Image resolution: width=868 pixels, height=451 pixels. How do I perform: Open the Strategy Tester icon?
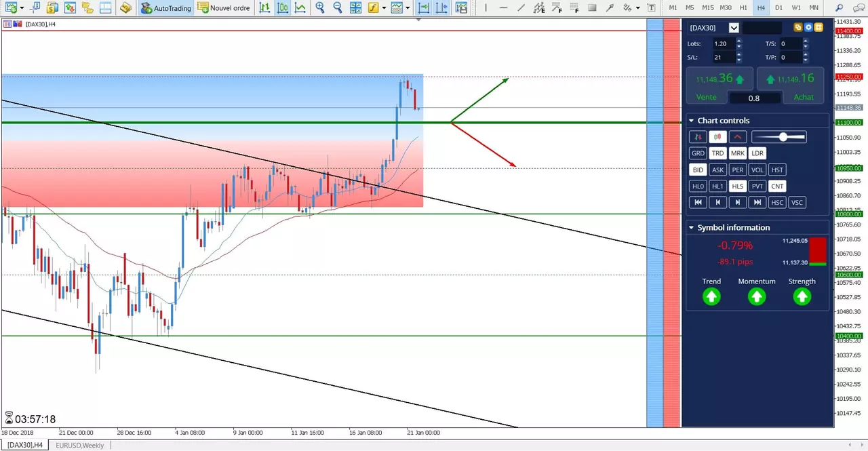[125, 8]
